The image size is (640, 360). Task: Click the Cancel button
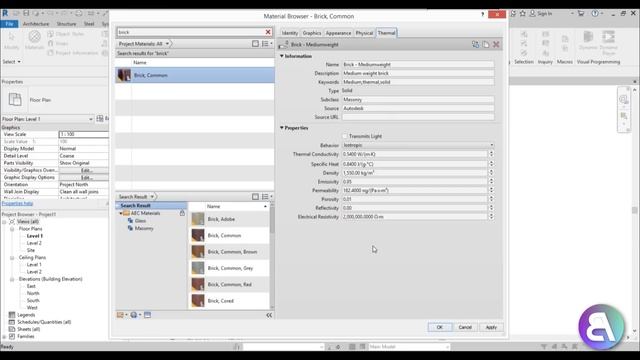465,327
